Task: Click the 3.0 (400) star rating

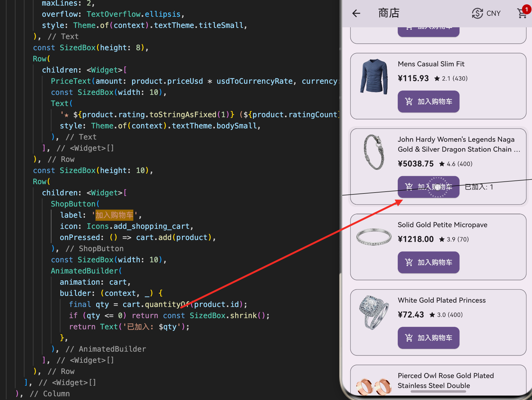Action: tap(446, 315)
